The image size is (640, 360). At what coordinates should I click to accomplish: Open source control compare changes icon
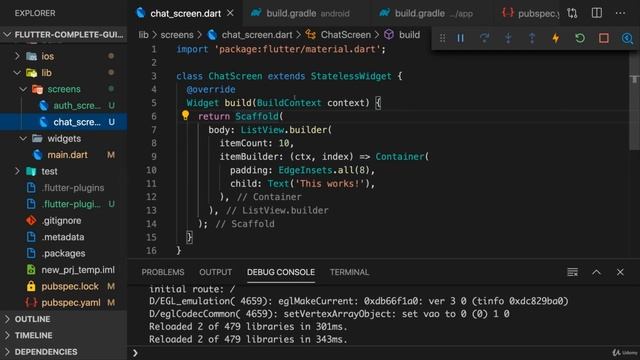(572, 13)
